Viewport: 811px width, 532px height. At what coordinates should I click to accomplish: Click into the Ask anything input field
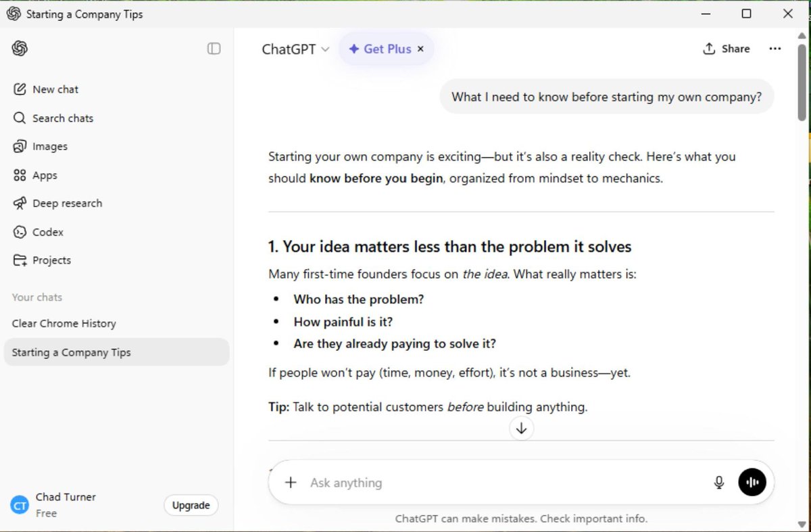[x=507, y=483]
